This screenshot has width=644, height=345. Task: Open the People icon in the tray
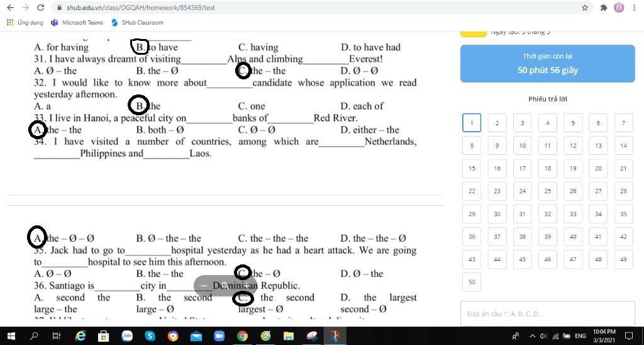click(x=516, y=336)
